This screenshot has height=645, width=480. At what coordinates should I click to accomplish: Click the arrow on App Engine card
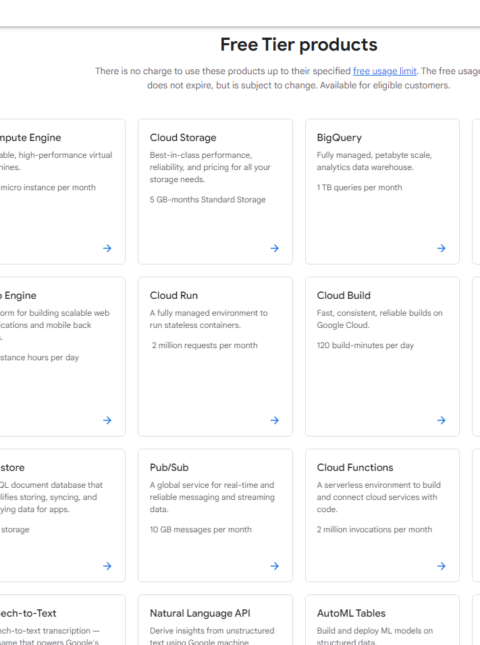pyautogui.click(x=107, y=420)
